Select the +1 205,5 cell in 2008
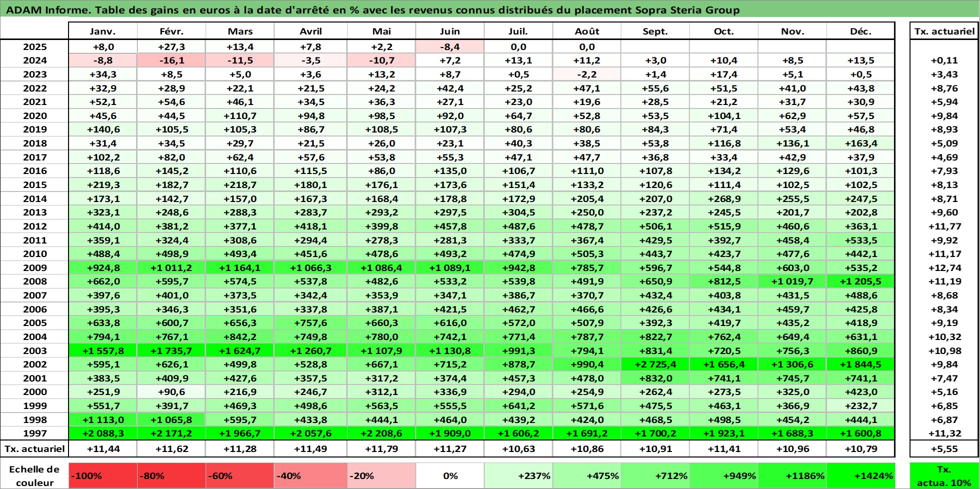 [x=860, y=281]
